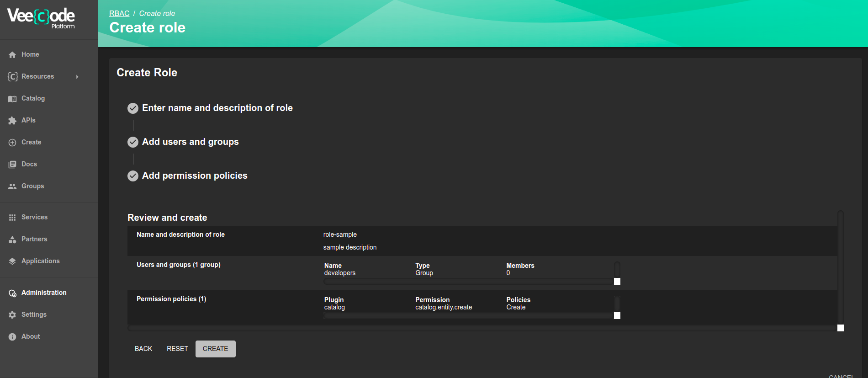Click the Settings gear icon

[x=12, y=315]
